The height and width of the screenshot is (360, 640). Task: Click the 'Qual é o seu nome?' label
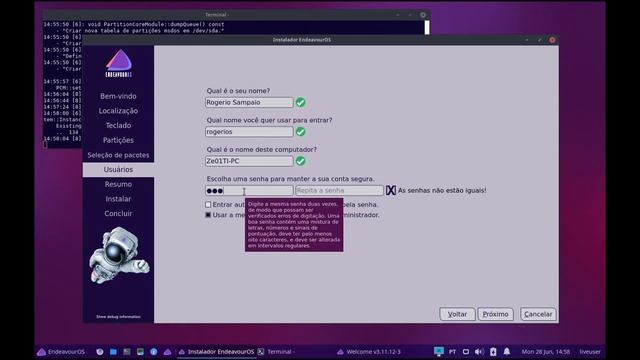coord(238,91)
